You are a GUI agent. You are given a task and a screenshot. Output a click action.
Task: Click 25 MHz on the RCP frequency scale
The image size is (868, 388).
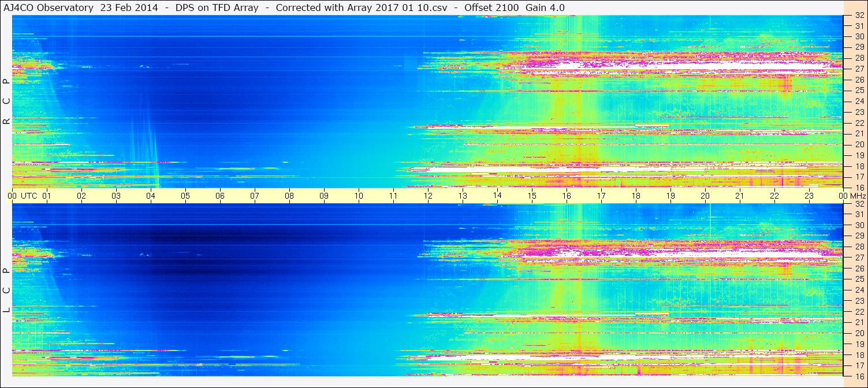[x=859, y=90]
